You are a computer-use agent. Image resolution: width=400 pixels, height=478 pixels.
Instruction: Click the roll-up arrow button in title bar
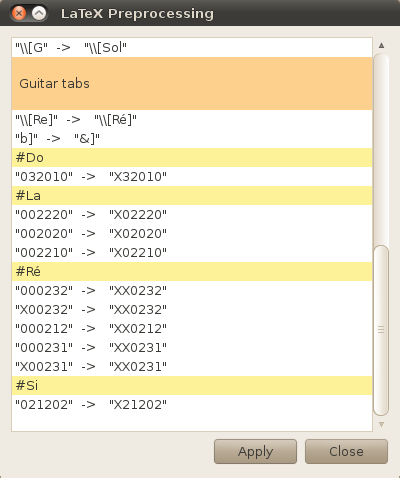(39, 13)
